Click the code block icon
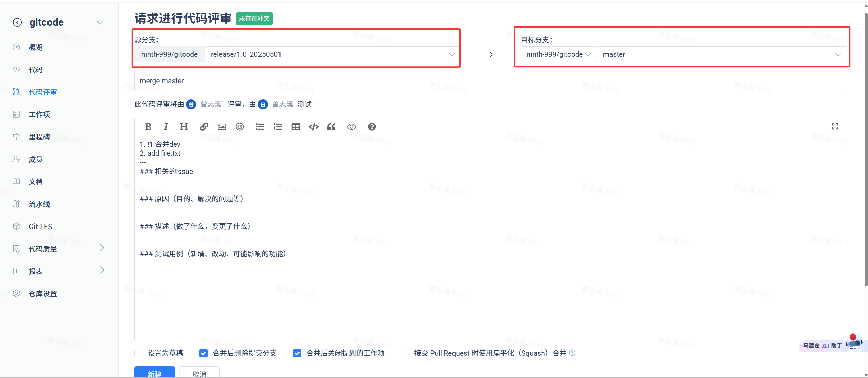The width and height of the screenshot is (868, 378). [313, 127]
